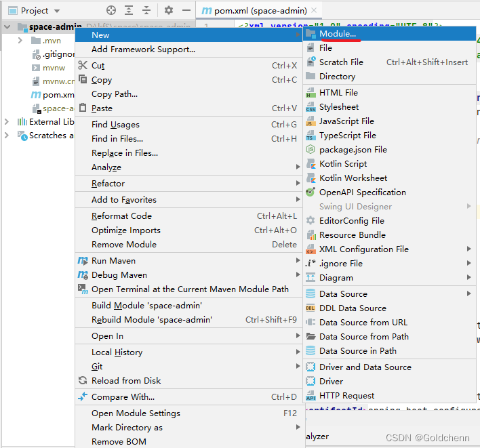This screenshot has width=480, height=448.
Task: Click the Debug Maven icon
Action: [x=83, y=274]
